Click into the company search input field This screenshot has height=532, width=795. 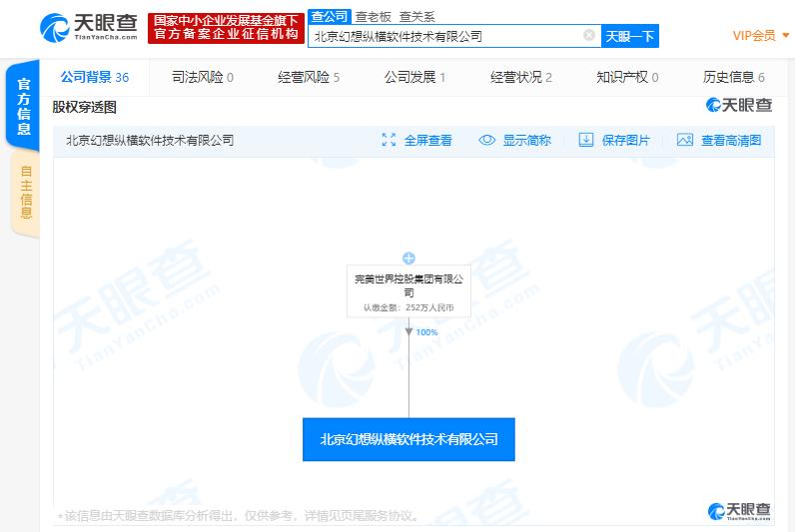[446, 36]
